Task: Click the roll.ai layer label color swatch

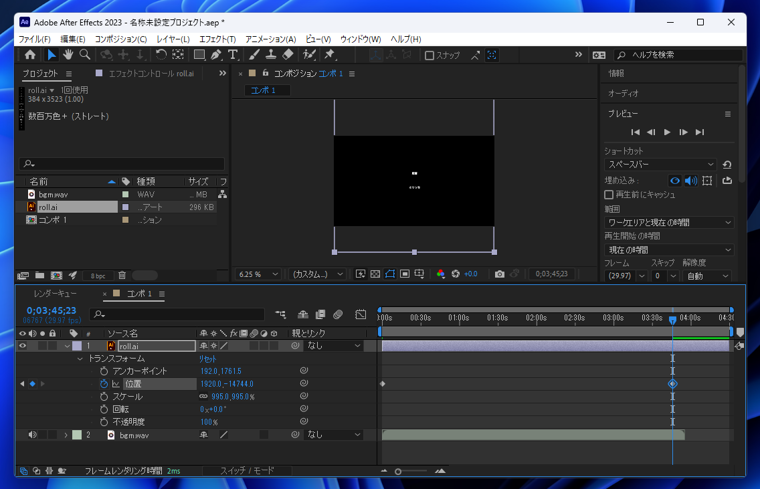Action: point(77,346)
